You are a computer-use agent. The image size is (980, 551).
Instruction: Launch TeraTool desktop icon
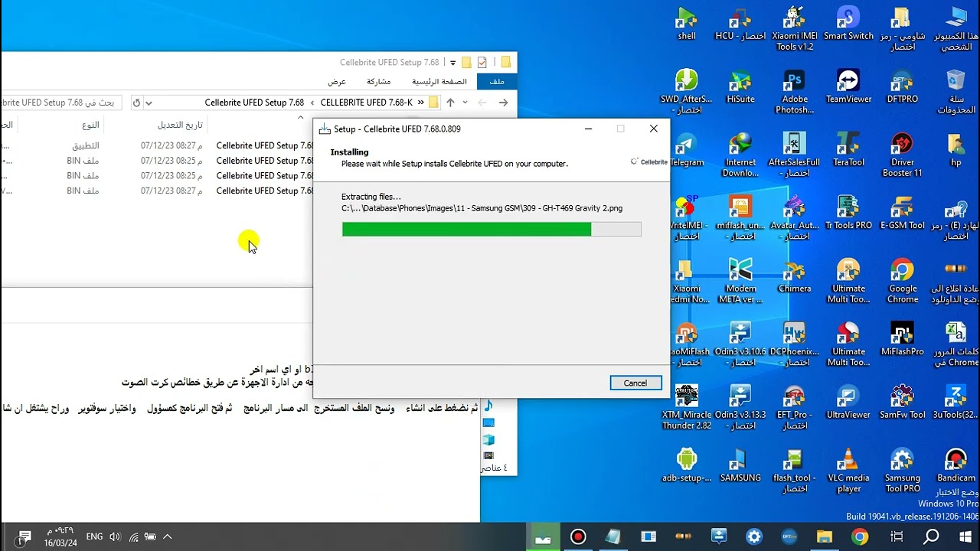pyautogui.click(x=848, y=150)
